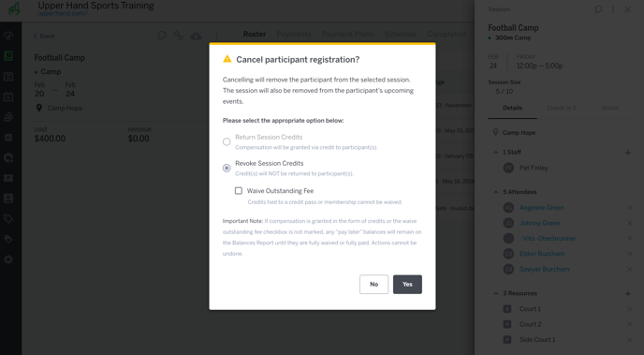Remove attendee Angeline Green with X icon
The image size is (644, 355).
(630, 208)
